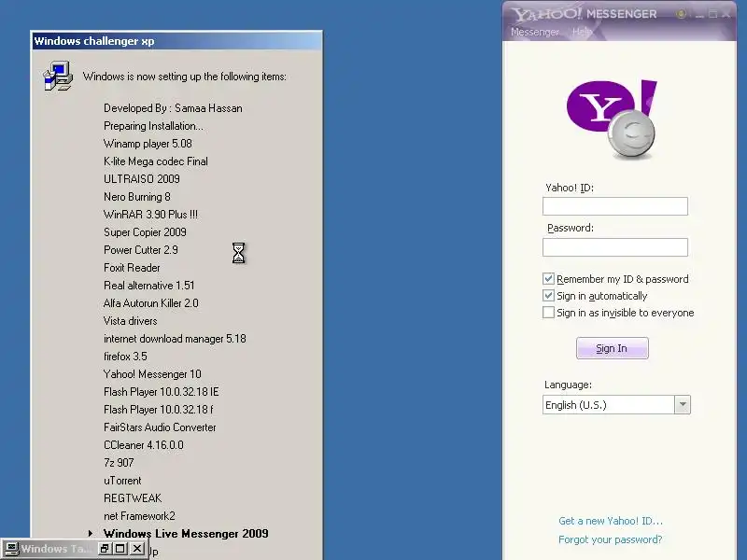
Task: Click 'Windows is now setting up' heading text
Action: point(185,77)
